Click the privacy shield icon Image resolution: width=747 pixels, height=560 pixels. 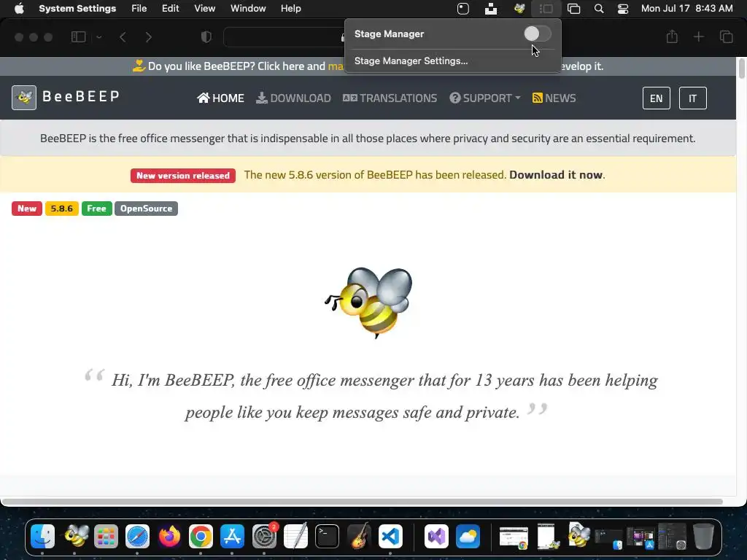coord(206,36)
